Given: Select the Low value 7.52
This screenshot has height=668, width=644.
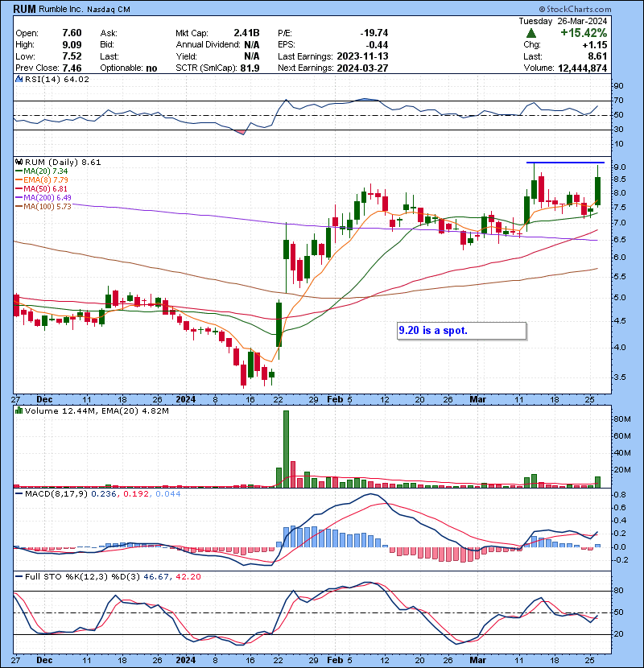Looking at the screenshot, I should click(72, 56).
